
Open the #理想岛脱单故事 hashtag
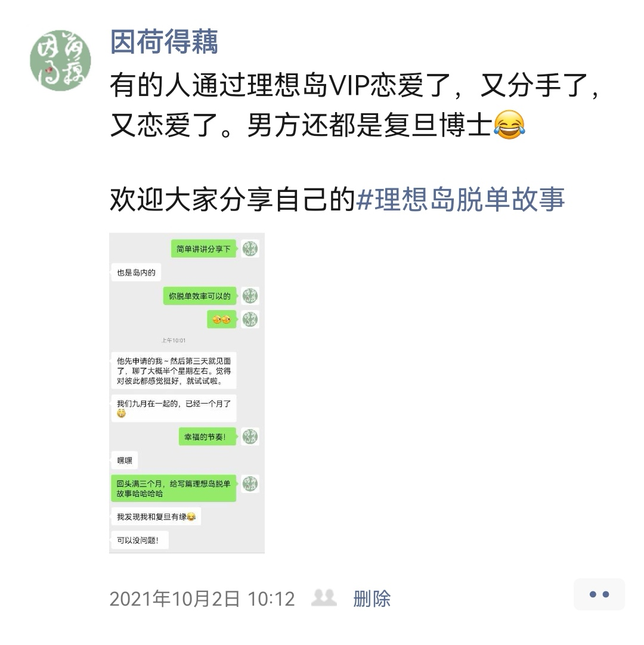pos(460,200)
